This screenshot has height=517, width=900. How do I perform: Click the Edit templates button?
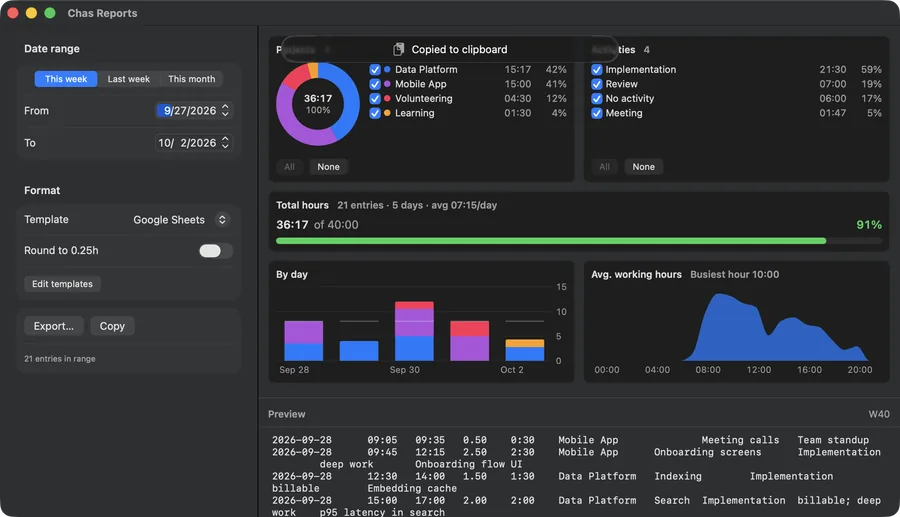coord(63,284)
